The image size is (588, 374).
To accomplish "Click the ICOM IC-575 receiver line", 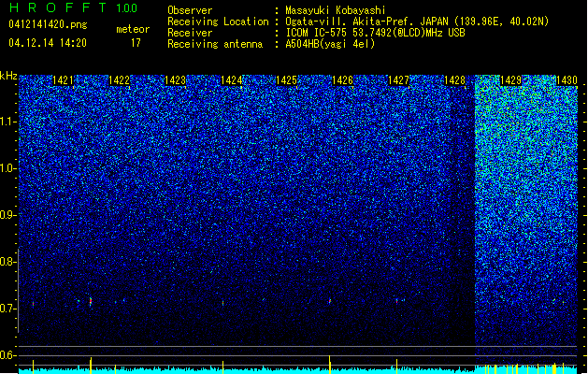I will click(375, 33).
